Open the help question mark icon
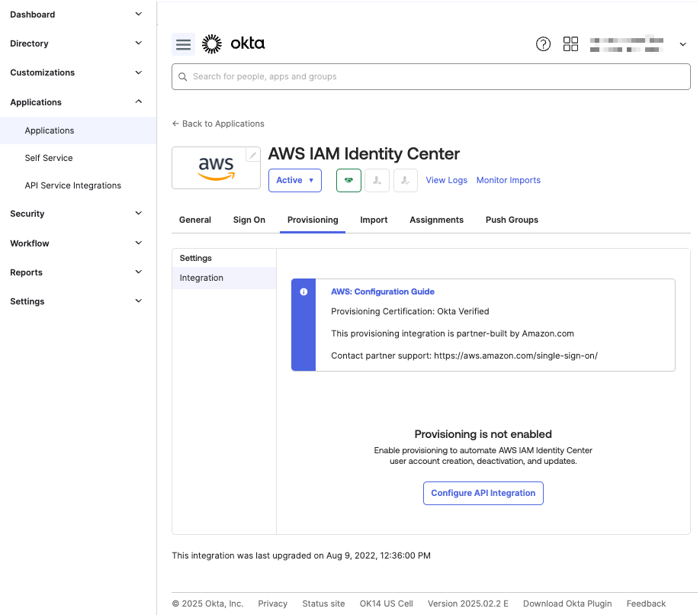The width and height of the screenshot is (700, 615). tap(543, 43)
